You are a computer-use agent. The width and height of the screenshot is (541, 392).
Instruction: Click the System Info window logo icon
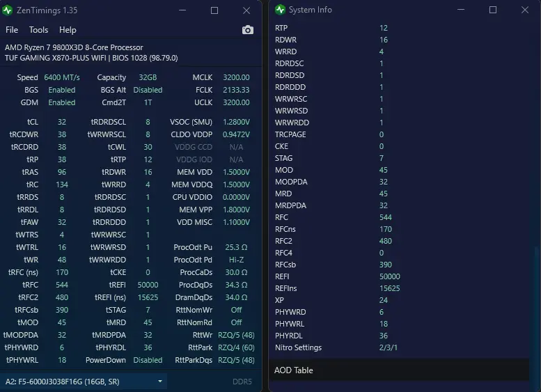(x=280, y=9)
